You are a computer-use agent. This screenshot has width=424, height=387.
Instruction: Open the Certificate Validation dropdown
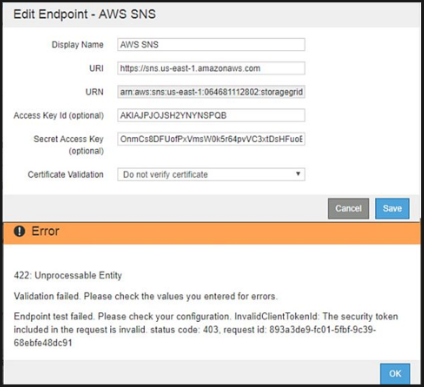[x=211, y=174]
